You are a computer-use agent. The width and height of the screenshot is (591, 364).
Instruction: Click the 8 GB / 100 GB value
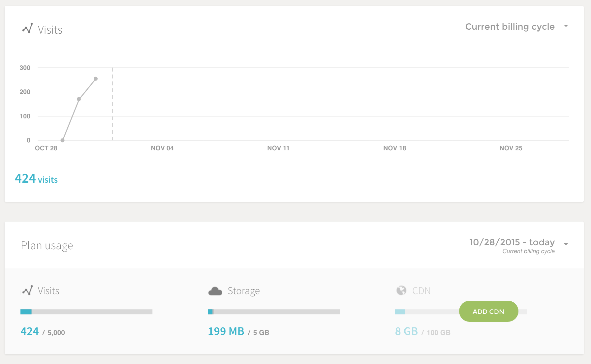423,331
